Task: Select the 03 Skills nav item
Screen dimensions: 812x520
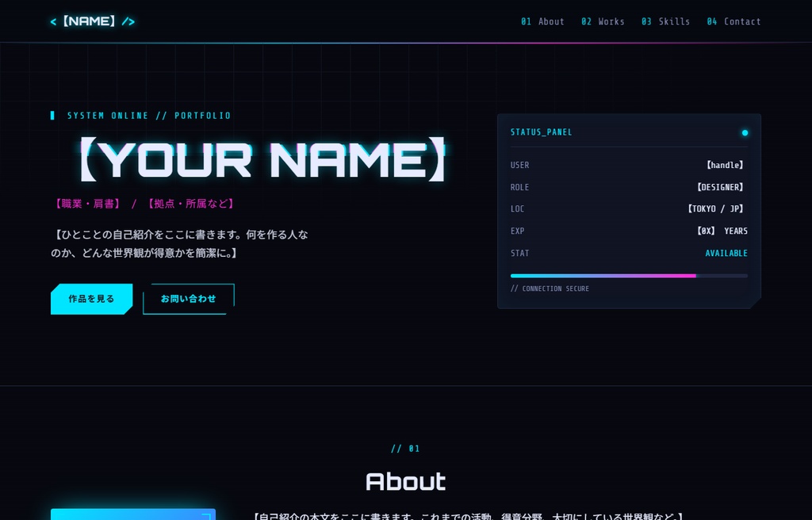Action: point(665,21)
